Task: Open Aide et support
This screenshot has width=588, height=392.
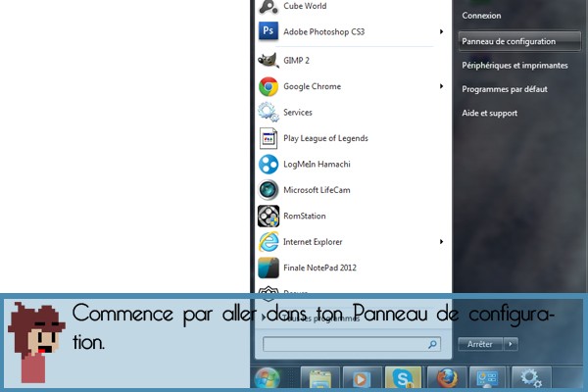Action: click(x=489, y=114)
